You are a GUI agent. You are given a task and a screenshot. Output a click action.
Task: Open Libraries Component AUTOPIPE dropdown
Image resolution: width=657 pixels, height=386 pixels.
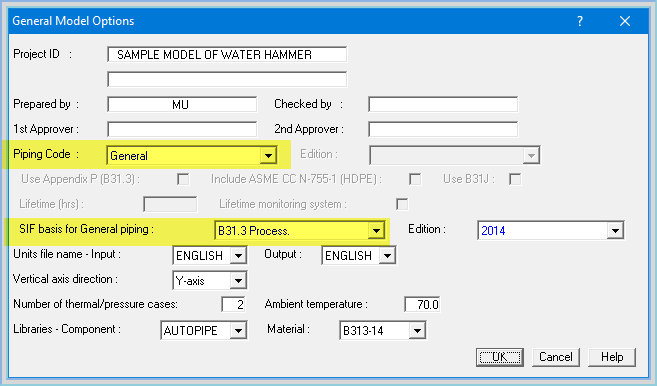point(238,331)
